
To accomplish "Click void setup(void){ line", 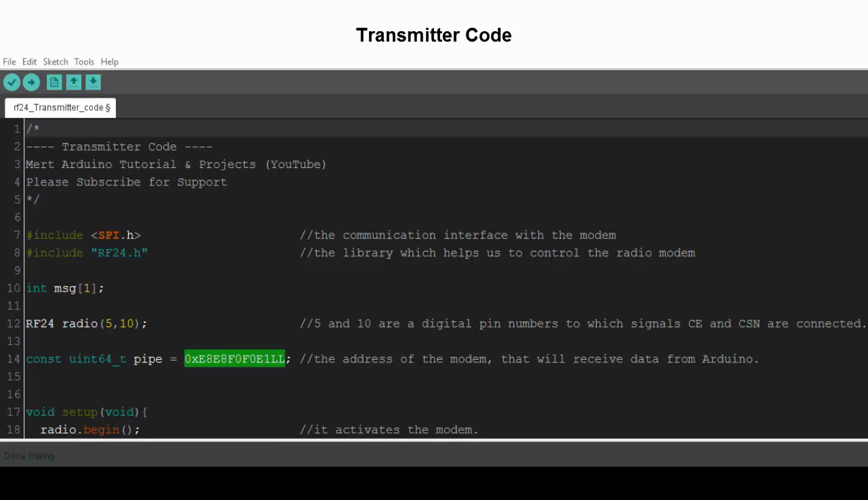I will coord(87,412).
